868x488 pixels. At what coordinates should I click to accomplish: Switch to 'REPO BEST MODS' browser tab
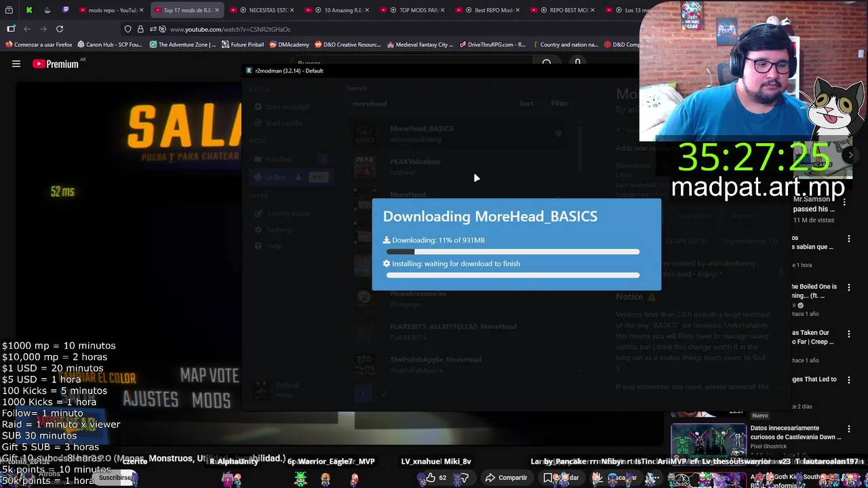point(564,10)
